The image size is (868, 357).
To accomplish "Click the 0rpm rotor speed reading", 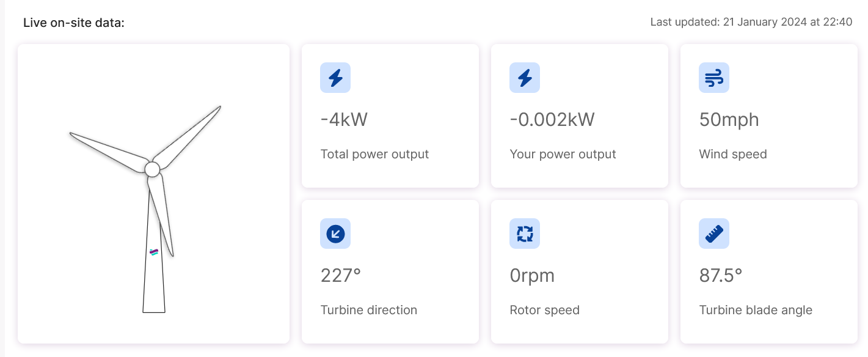I will coord(532,276).
